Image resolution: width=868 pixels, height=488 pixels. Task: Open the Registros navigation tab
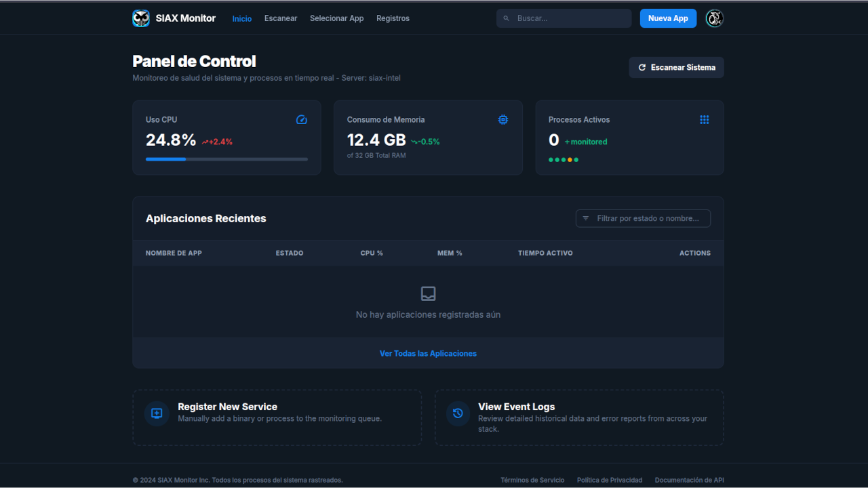393,18
